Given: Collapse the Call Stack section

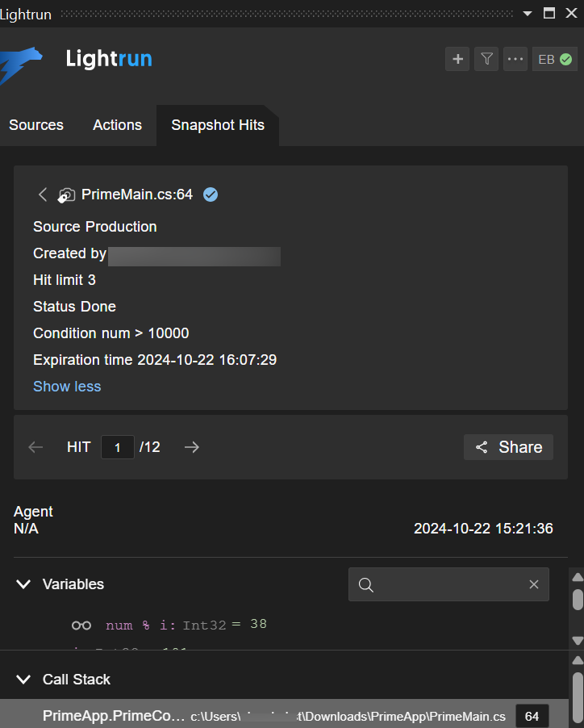Looking at the screenshot, I should click(x=24, y=680).
